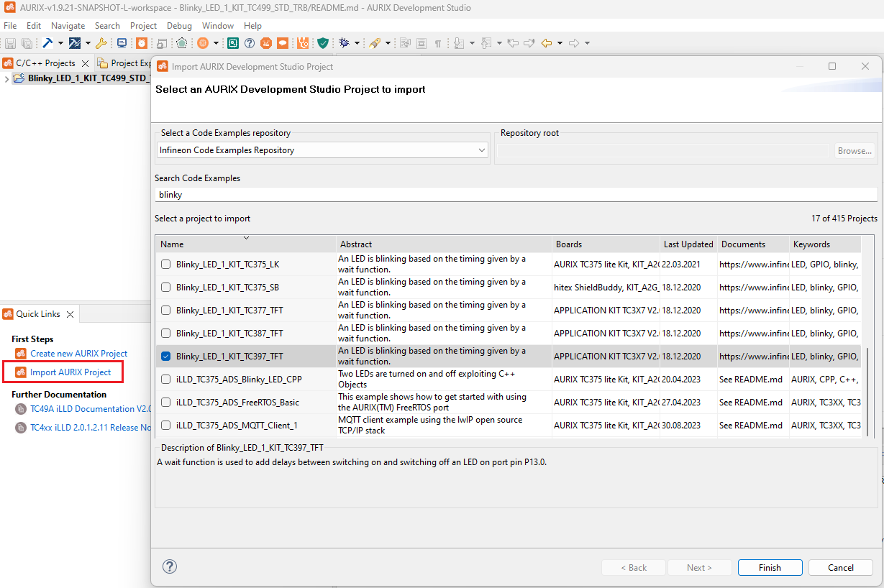This screenshot has height=588, width=884.
Task: Open the Navigate menu
Action: (68, 26)
